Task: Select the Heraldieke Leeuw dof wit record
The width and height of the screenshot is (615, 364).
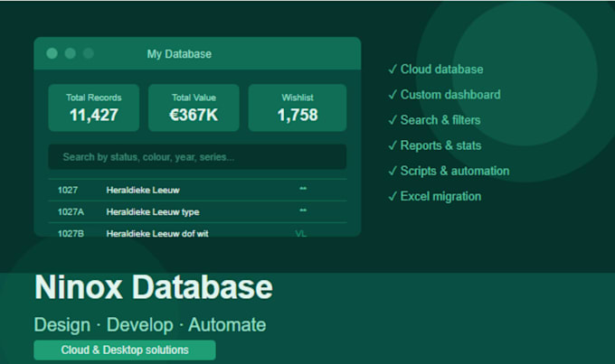Action: click(x=157, y=234)
